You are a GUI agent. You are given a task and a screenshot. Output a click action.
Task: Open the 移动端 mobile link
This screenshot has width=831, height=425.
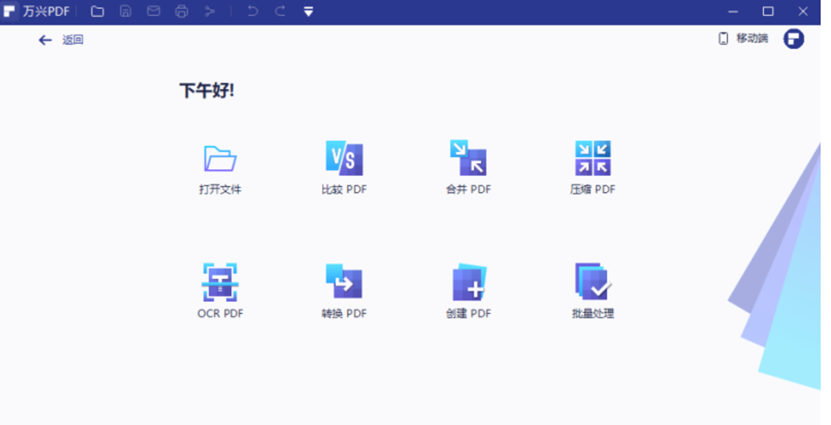point(743,39)
